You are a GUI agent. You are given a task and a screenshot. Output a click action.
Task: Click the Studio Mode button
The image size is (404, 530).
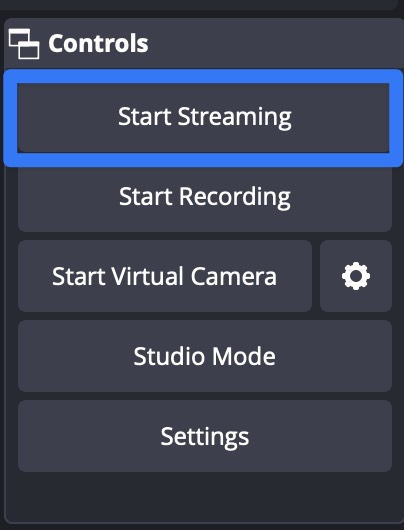point(205,356)
